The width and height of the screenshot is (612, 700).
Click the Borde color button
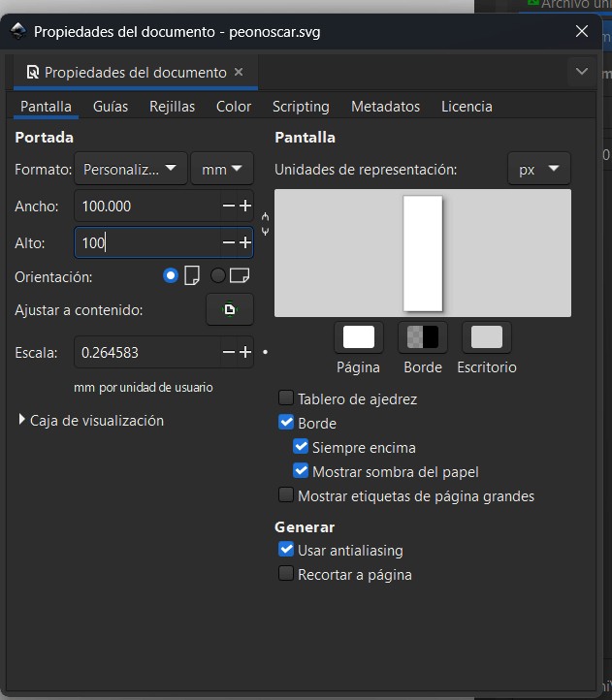[423, 337]
